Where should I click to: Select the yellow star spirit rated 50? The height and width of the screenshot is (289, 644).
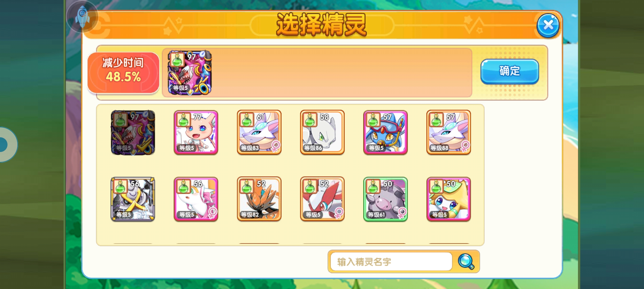(448, 199)
